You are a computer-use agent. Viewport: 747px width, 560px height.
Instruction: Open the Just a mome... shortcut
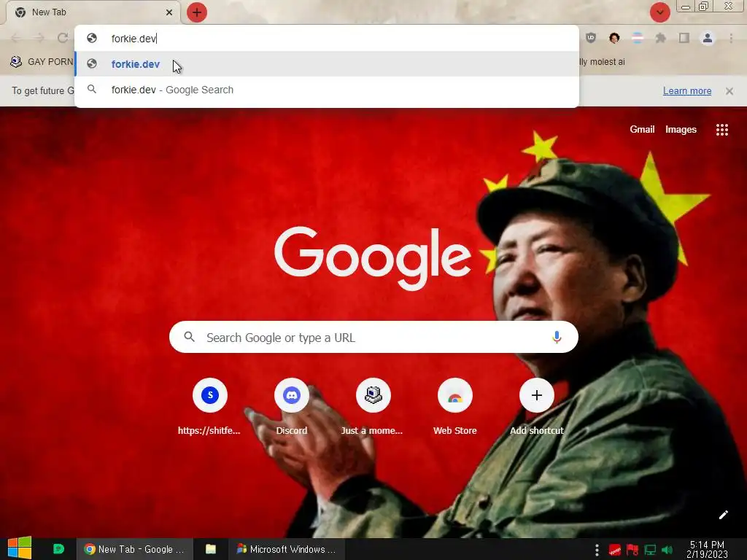pos(373,407)
